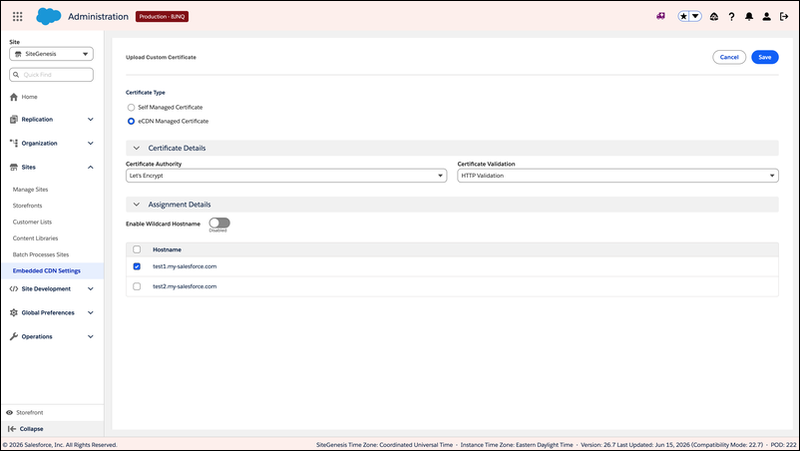
Task: Open the purple truck icon in header
Action: (661, 16)
